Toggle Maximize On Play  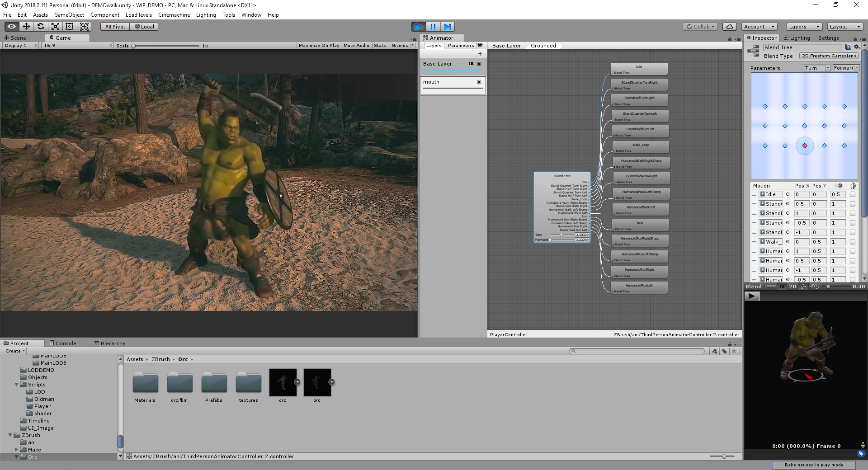pyautogui.click(x=319, y=46)
